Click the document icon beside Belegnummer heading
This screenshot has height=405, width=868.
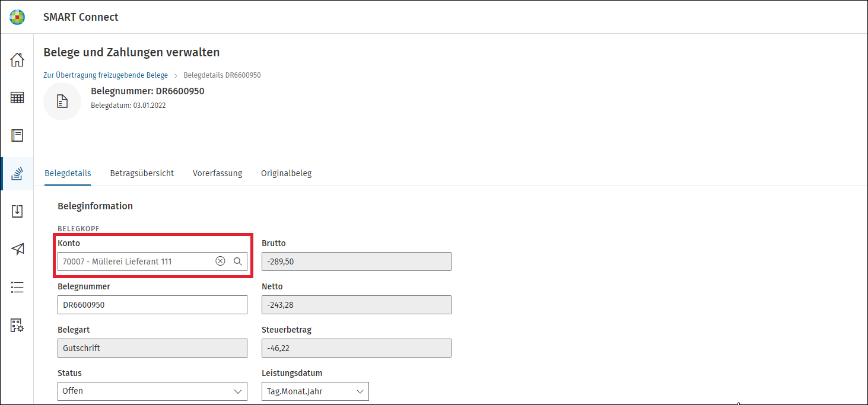point(62,101)
